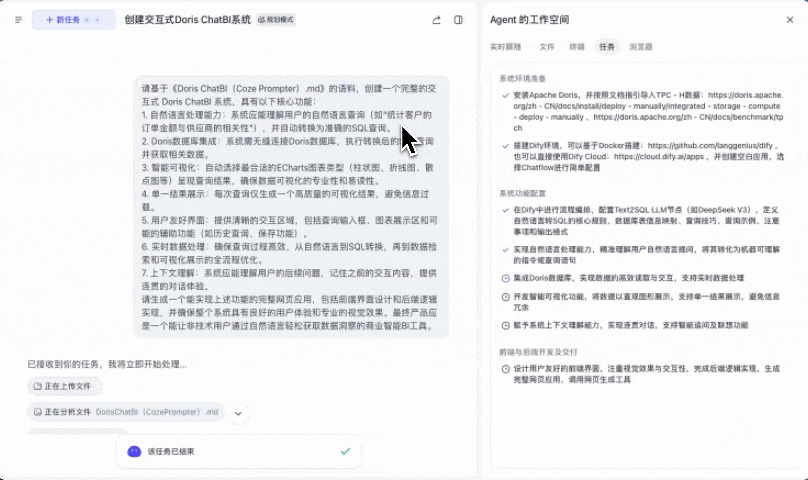Viewport: 808px width, 480px height.
Task: Click clock icon beside 设计用户友好的前端界面 task
Action: (x=506, y=369)
